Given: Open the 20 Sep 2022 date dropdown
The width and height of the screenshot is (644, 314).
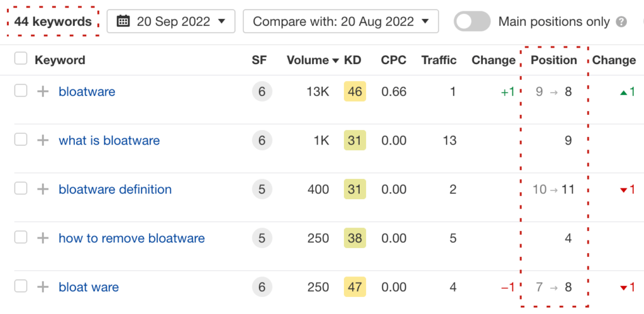Looking at the screenshot, I should click(171, 21).
